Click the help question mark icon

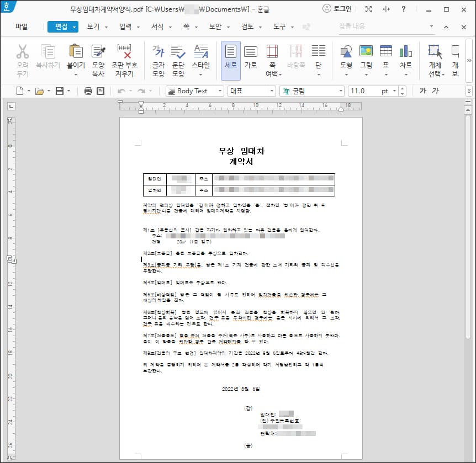404,9
